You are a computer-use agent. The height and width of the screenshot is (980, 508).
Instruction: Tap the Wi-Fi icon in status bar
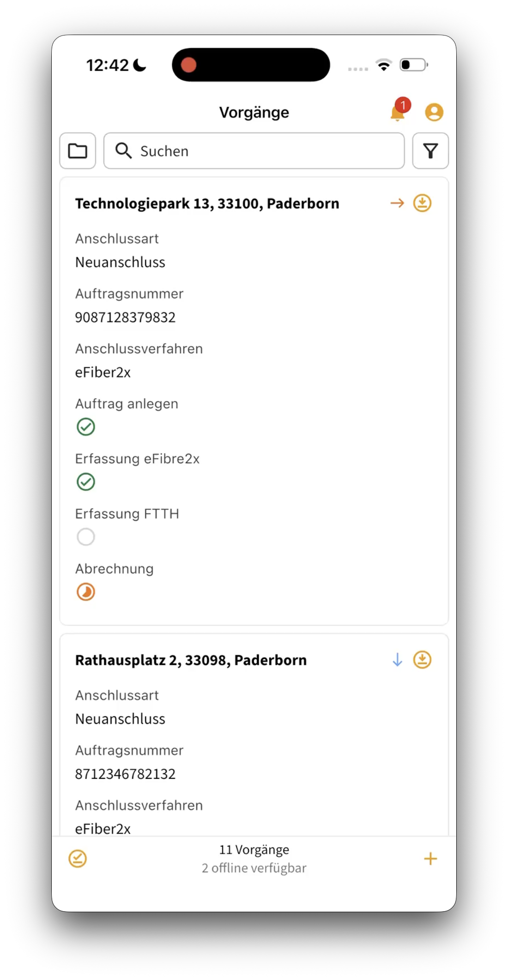pos(384,65)
